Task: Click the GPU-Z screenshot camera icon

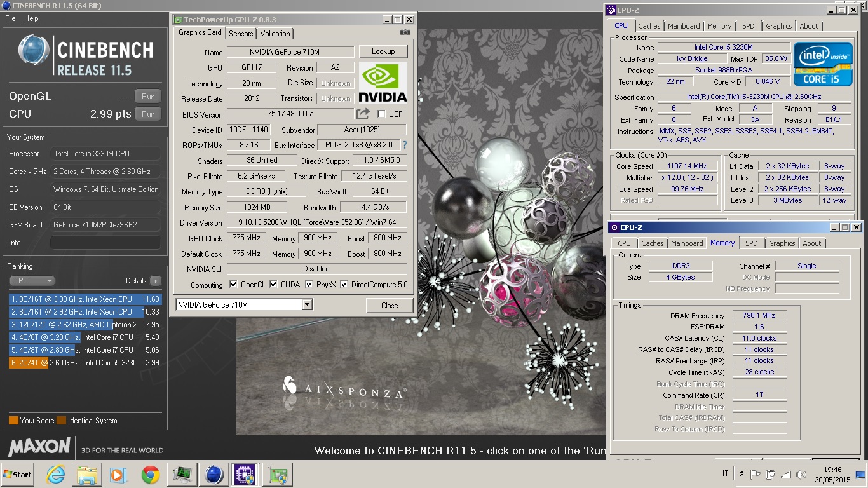Action: [x=405, y=32]
